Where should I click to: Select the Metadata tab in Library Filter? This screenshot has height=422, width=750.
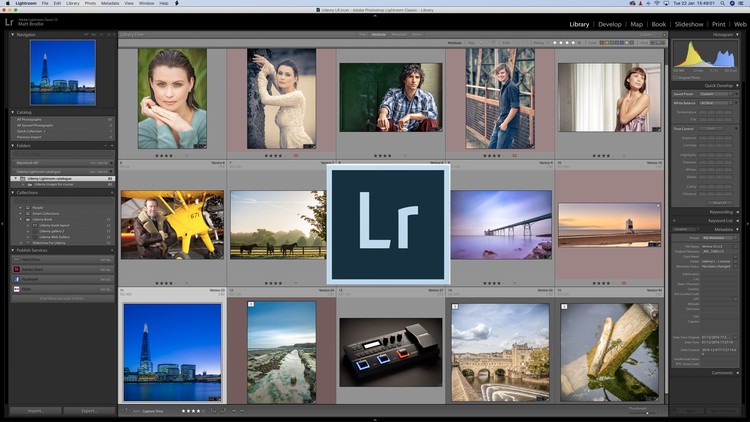[398, 34]
